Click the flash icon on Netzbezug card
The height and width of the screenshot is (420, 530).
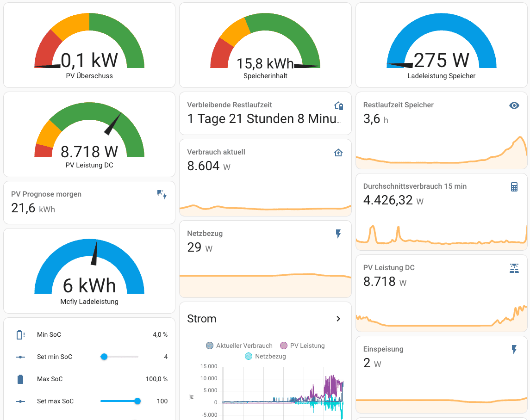tap(338, 234)
